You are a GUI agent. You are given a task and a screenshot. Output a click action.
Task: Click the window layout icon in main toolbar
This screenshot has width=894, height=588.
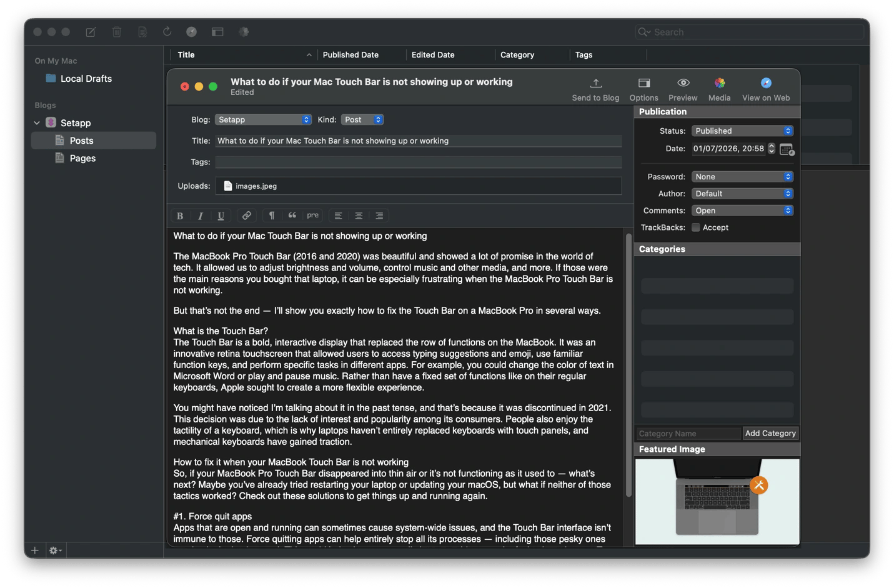(x=217, y=32)
